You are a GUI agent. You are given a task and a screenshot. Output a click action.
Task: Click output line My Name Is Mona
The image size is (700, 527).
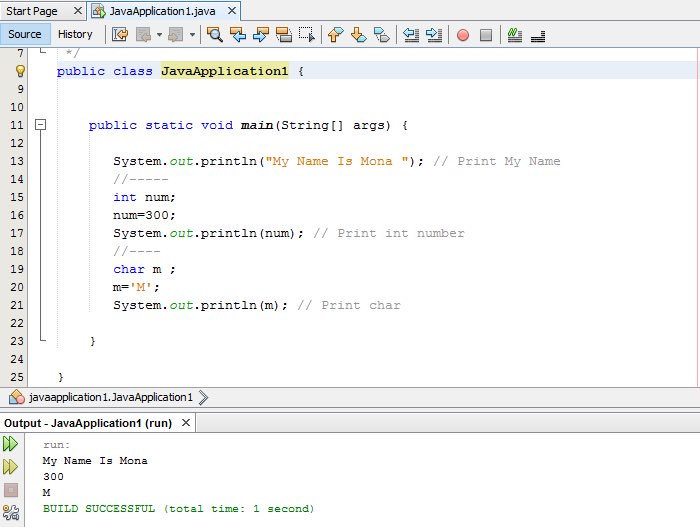[x=95, y=460]
